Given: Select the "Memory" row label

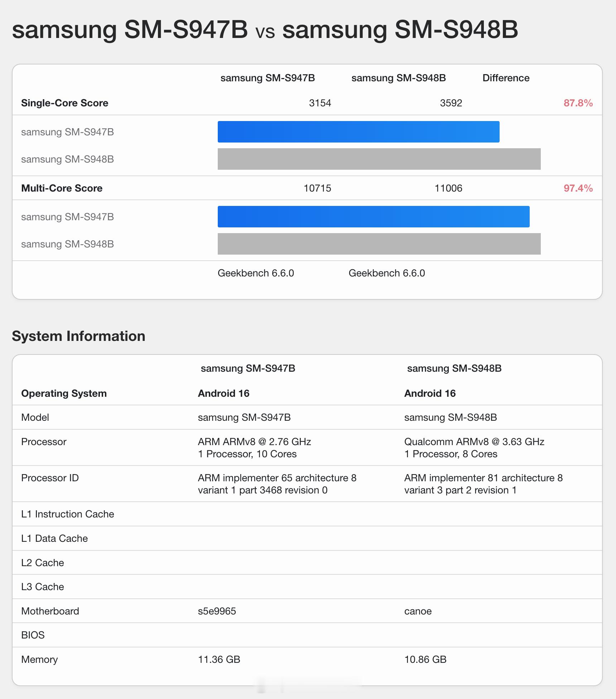Looking at the screenshot, I should [x=39, y=660].
